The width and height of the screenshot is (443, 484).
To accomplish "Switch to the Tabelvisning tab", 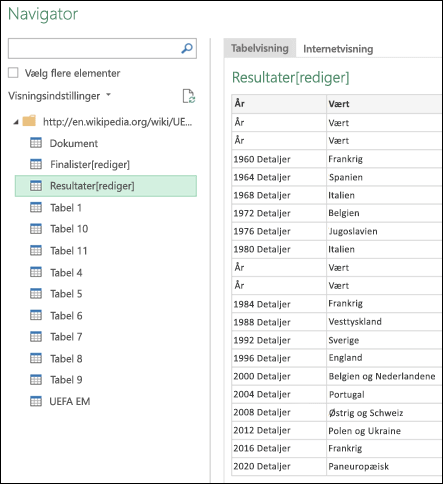I will pos(260,48).
